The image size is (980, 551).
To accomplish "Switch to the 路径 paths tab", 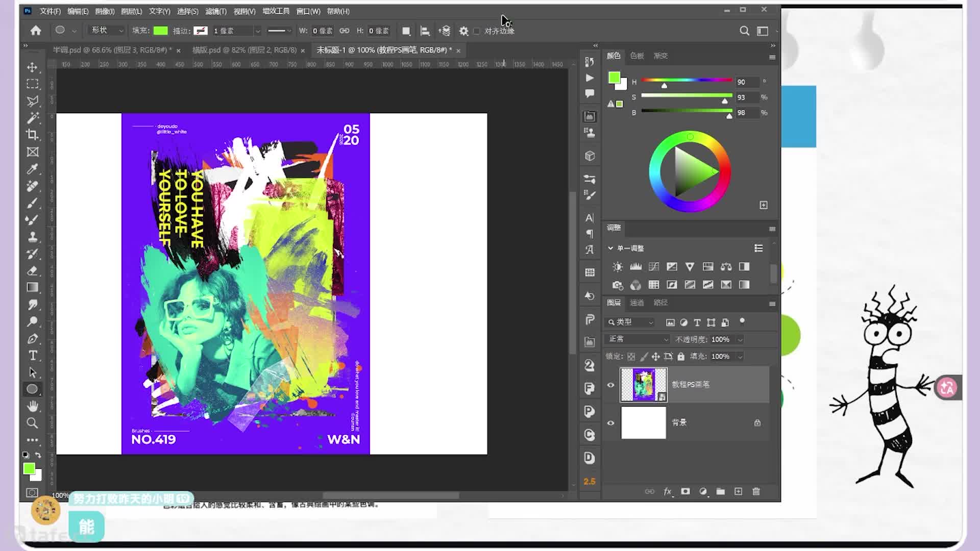I will [x=660, y=303].
